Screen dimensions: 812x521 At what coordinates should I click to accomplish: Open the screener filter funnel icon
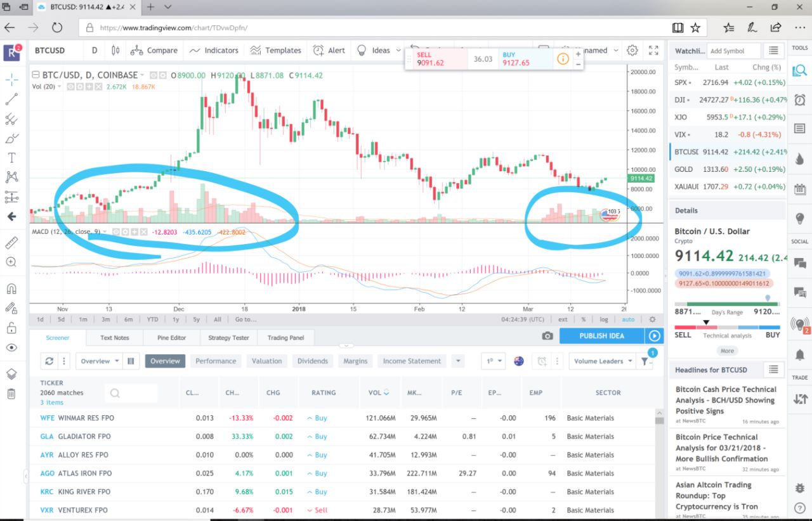tap(645, 361)
